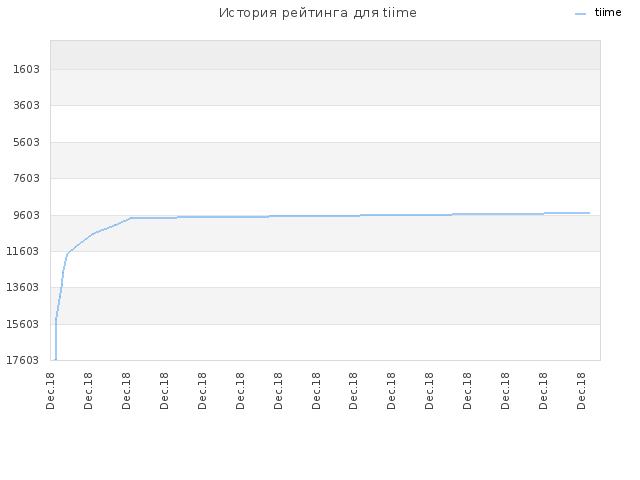This screenshot has width=640, height=480.
Task: Click the last Dec.18 x-axis label
Action: point(581,391)
